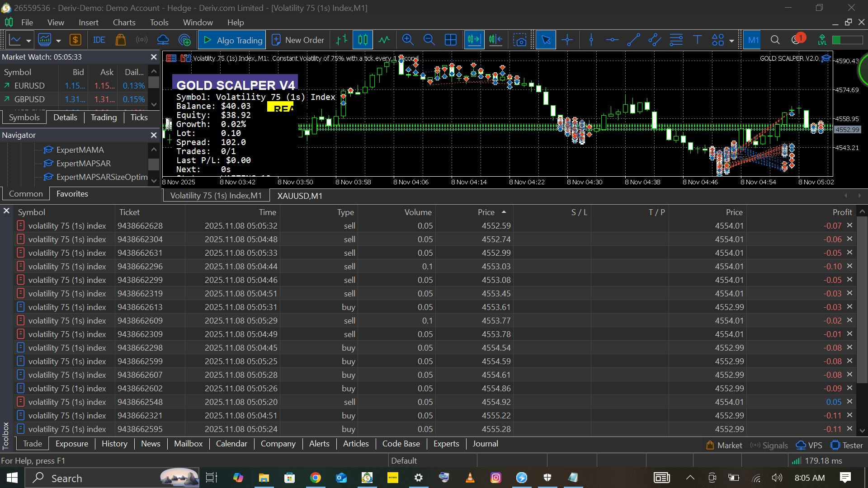The width and height of the screenshot is (868, 488).
Task: Click the screenshot camera icon
Action: click(520, 40)
